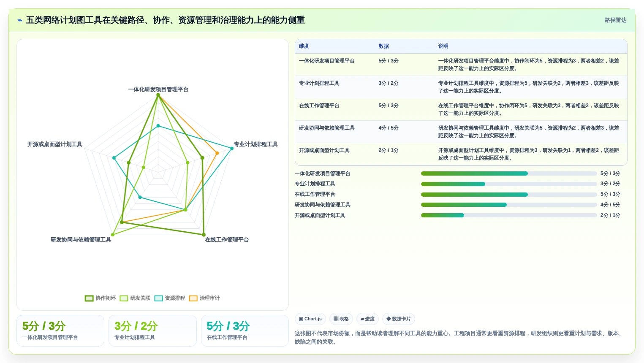The width and height of the screenshot is (644, 363).
Task: Select the Chart.js tag
Action: [310, 319]
